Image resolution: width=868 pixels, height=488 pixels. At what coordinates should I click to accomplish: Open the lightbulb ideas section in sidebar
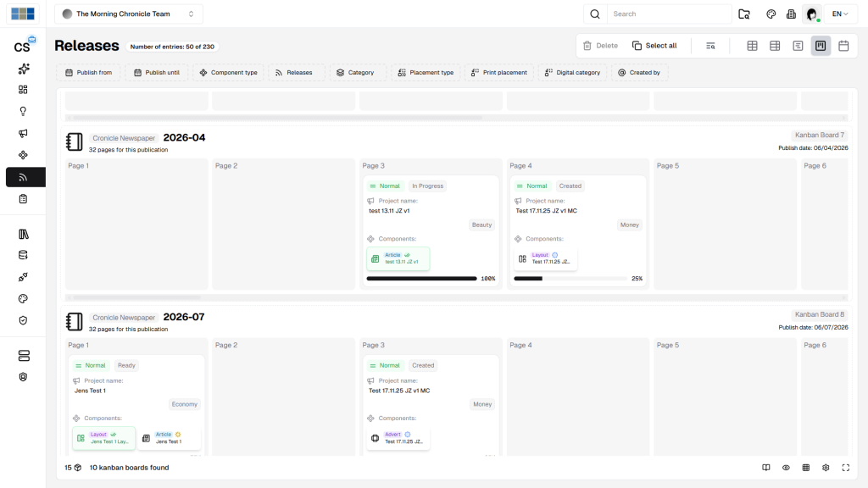(23, 111)
